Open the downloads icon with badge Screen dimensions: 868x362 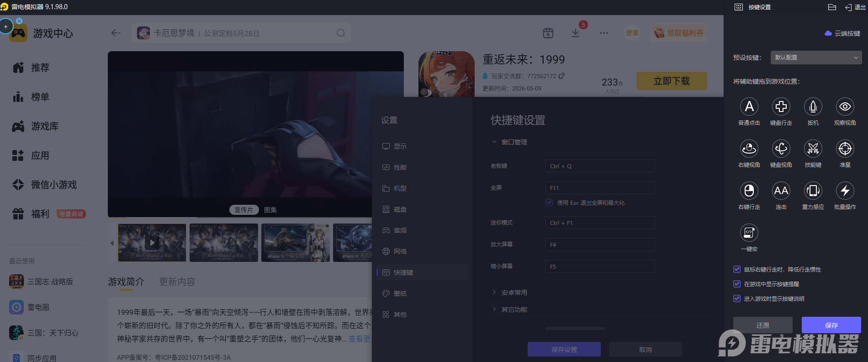coord(576,33)
